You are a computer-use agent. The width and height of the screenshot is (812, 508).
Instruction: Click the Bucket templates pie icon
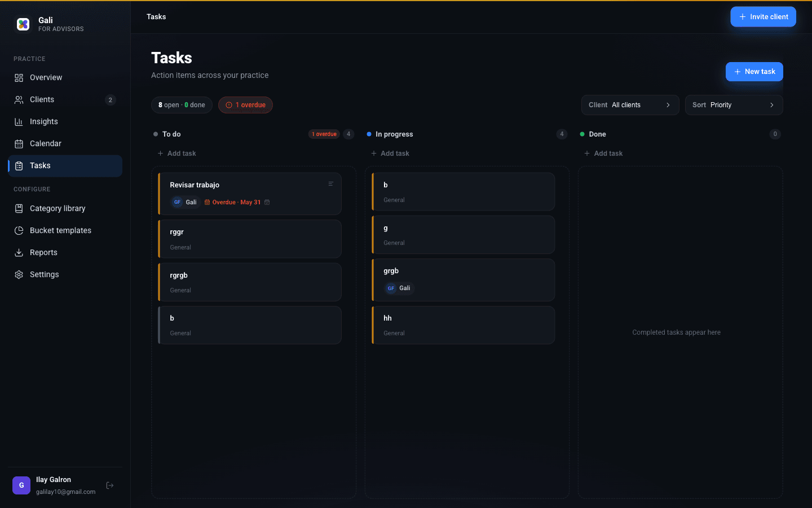(x=19, y=231)
